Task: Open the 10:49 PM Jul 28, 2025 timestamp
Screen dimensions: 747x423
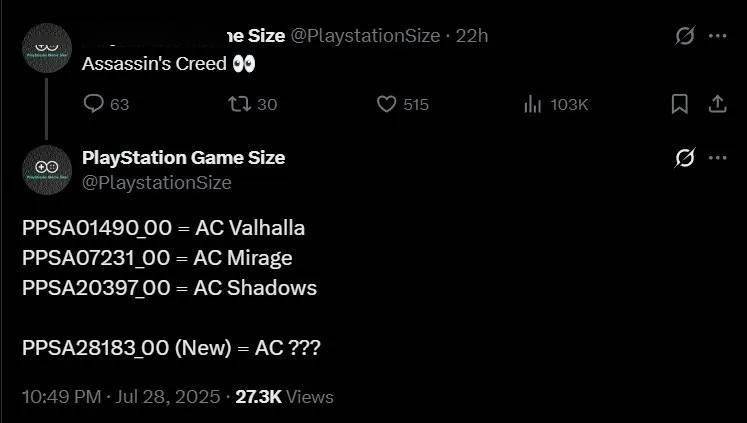Action: click(x=121, y=397)
